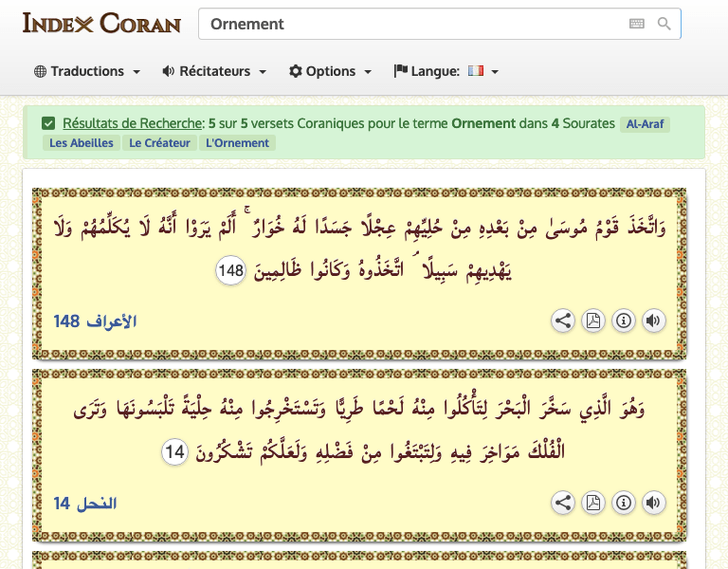Open the Résultats de Recherche link
Screen dimensions: 728x569
pyautogui.click(x=133, y=123)
